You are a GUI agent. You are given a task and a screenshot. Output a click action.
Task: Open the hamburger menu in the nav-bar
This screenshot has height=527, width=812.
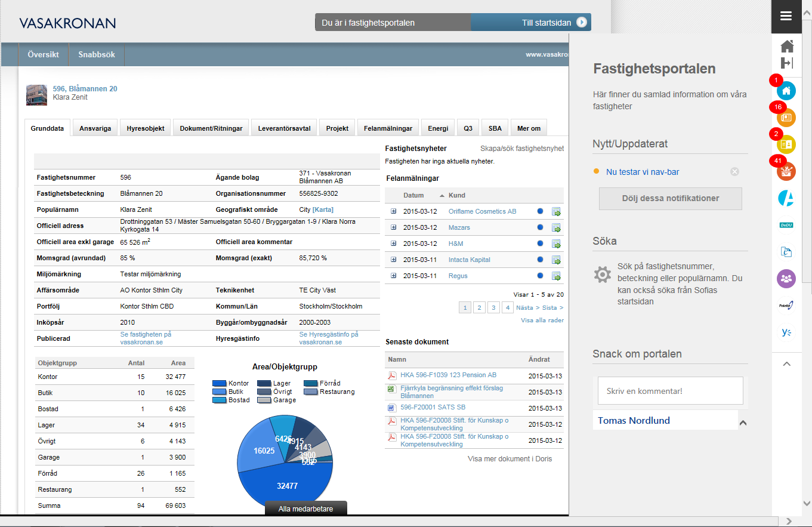(x=786, y=16)
